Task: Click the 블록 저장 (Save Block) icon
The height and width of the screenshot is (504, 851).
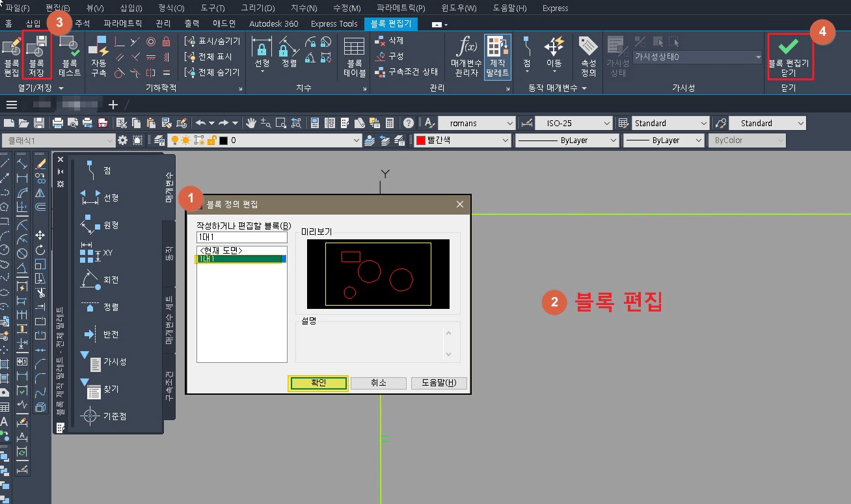Action: click(x=36, y=54)
